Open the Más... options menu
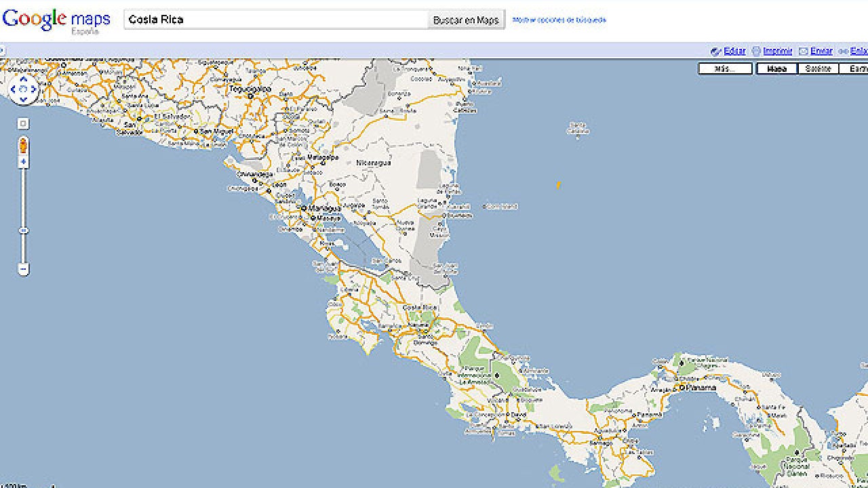Screen dimensions: 868x488 [724, 68]
